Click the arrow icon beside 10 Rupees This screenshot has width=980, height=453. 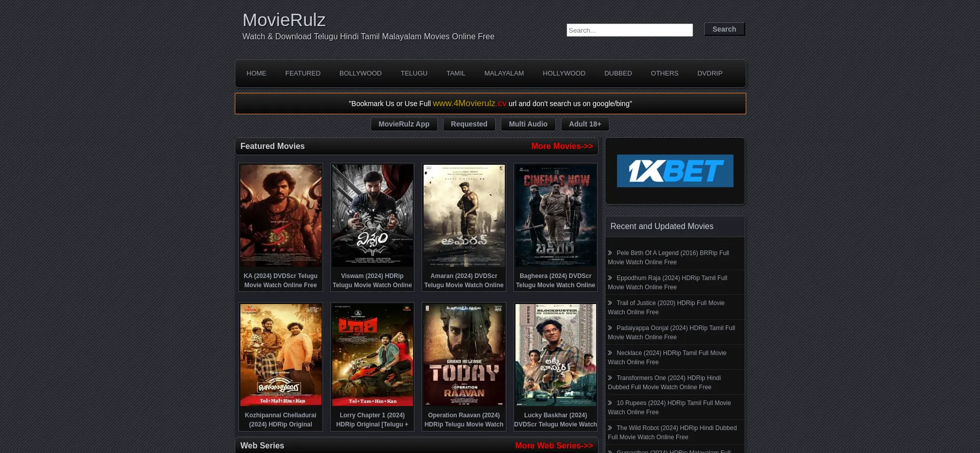[x=610, y=403]
